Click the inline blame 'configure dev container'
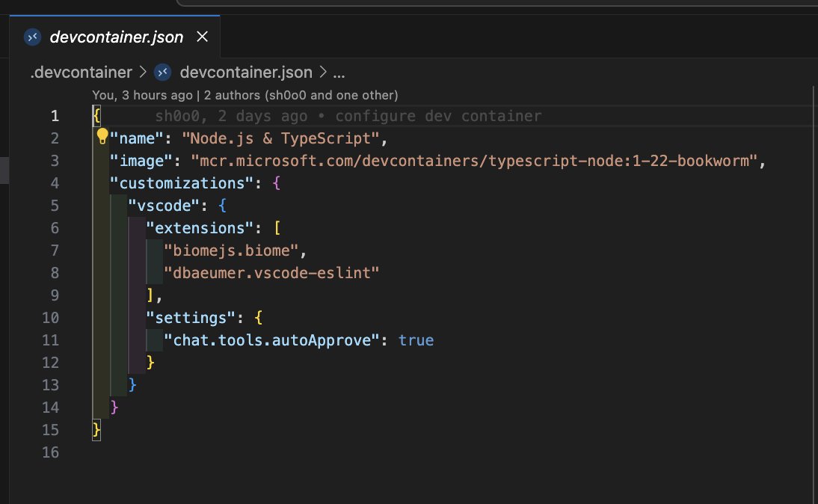 pyautogui.click(x=438, y=116)
